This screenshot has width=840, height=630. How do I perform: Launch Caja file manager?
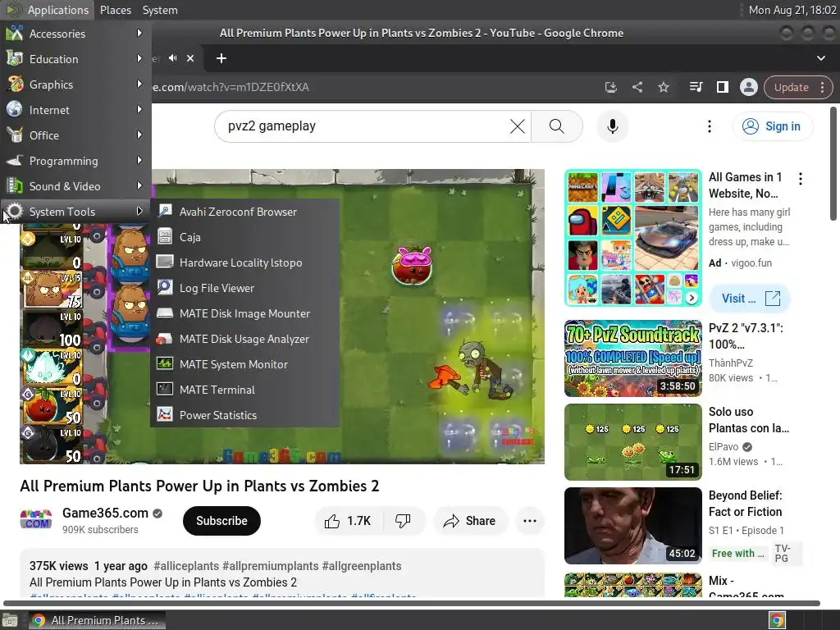click(x=244, y=237)
